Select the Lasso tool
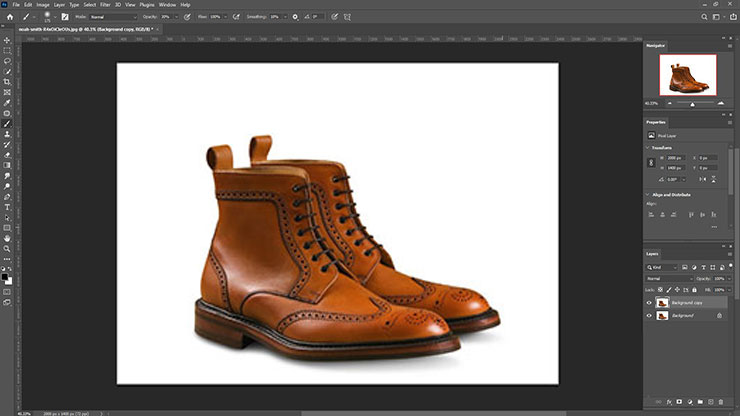The width and height of the screenshot is (740, 416). tap(7, 60)
